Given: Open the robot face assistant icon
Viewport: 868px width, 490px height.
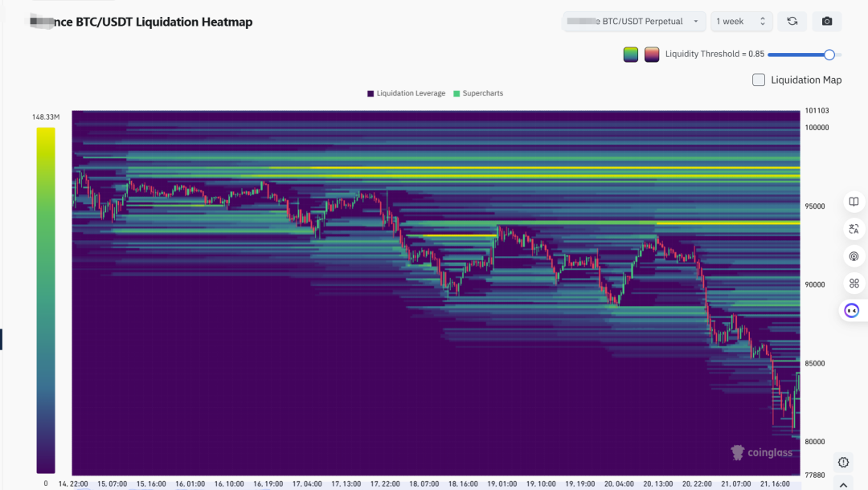Looking at the screenshot, I should (853, 310).
